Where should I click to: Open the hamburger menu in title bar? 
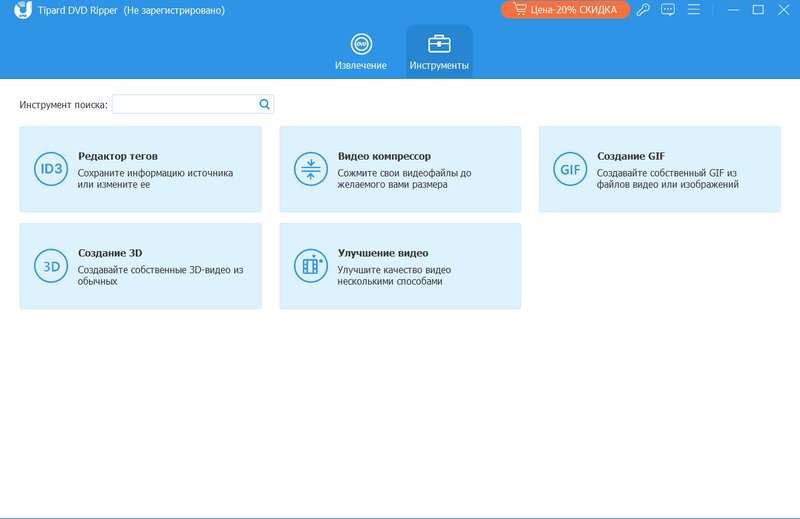pos(693,10)
